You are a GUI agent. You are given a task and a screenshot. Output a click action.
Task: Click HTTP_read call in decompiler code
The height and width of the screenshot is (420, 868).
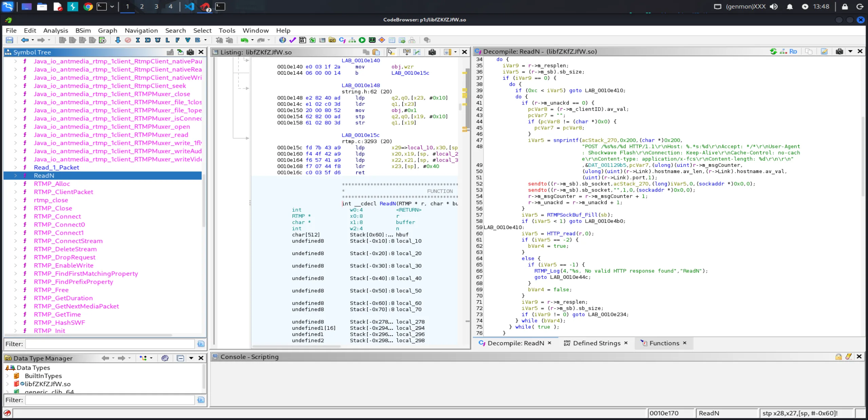[561, 233]
